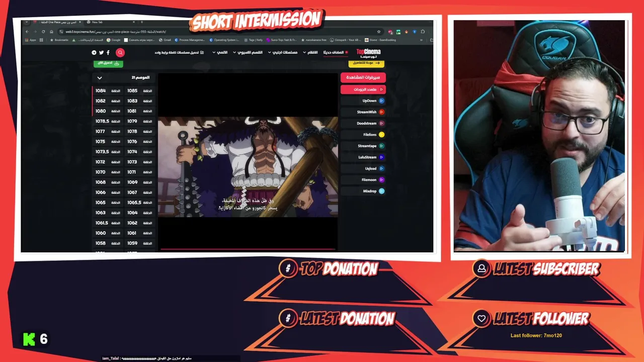The image size is (644, 362).
Task: Expand the الانمي menu dropdown
Action: pyautogui.click(x=220, y=52)
